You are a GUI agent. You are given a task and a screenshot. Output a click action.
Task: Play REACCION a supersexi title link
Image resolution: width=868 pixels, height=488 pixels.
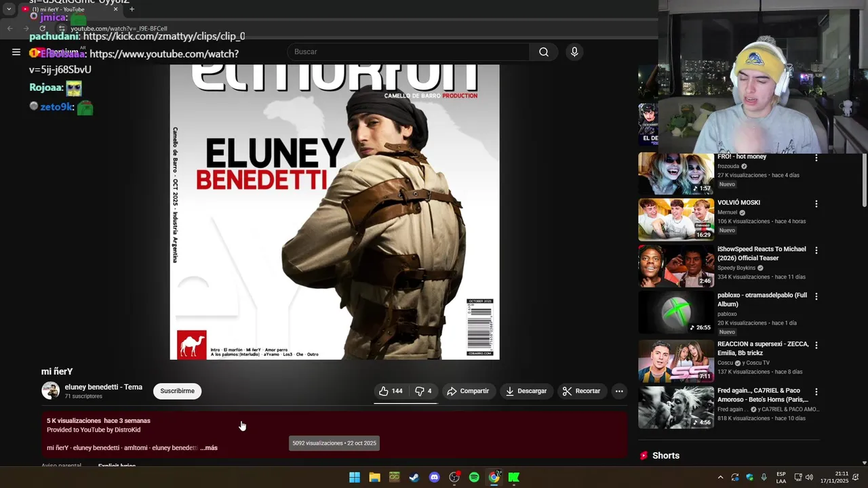click(763, 348)
